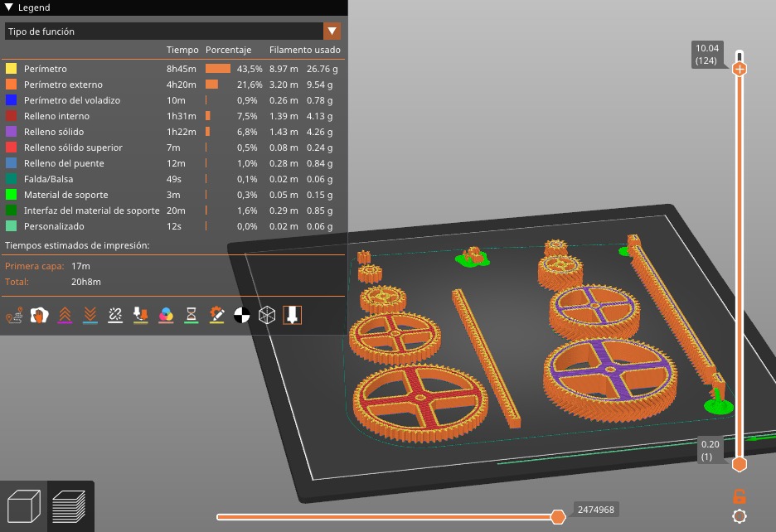Toggle wipe moves hand icon
Image resolution: width=776 pixels, height=532 pixels.
click(x=39, y=315)
